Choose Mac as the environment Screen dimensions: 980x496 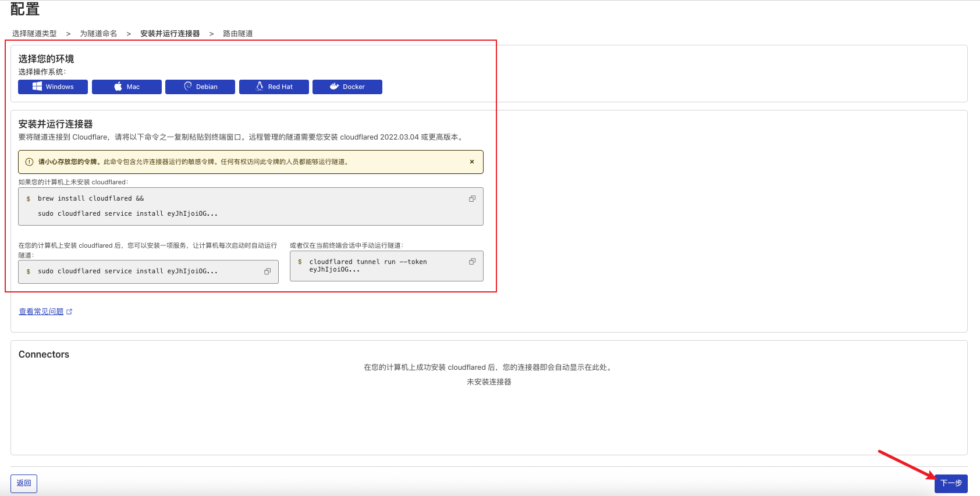coord(127,87)
